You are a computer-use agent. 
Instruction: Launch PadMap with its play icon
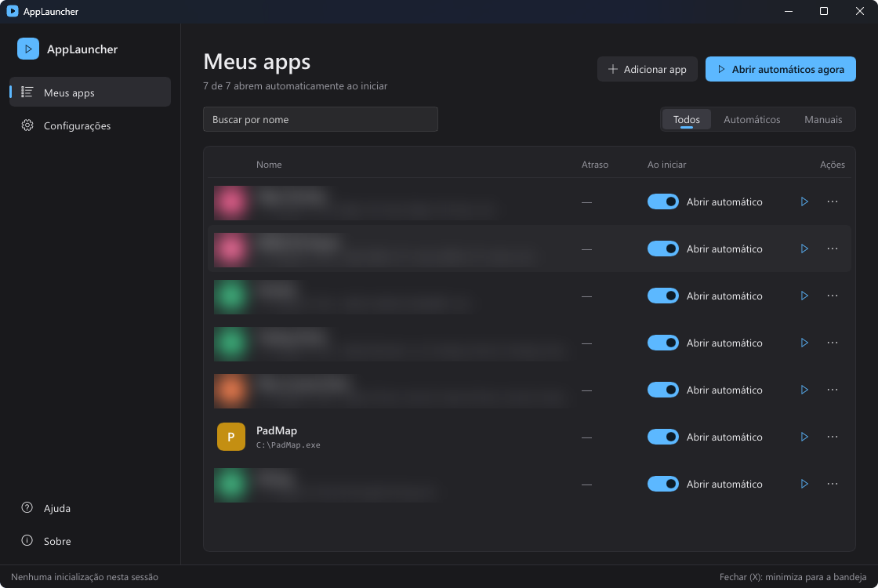pyautogui.click(x=804, y=437)
